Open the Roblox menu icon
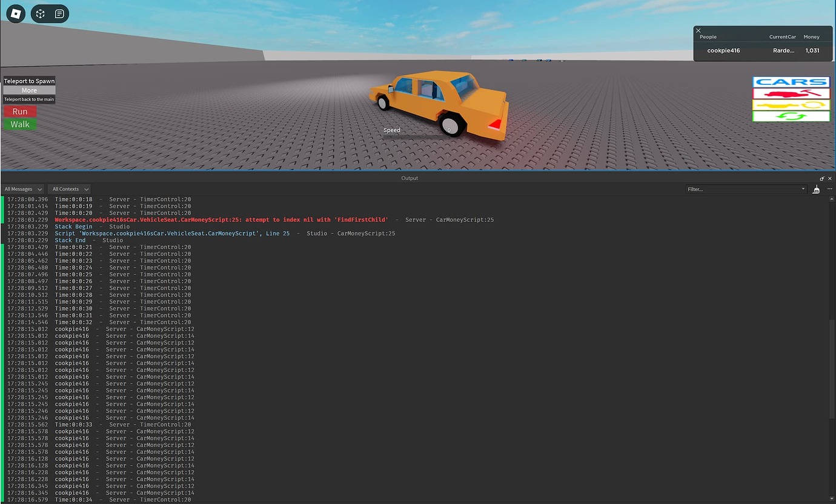The image size is (836, 504). pyautogui.click(x=15, y=13)
